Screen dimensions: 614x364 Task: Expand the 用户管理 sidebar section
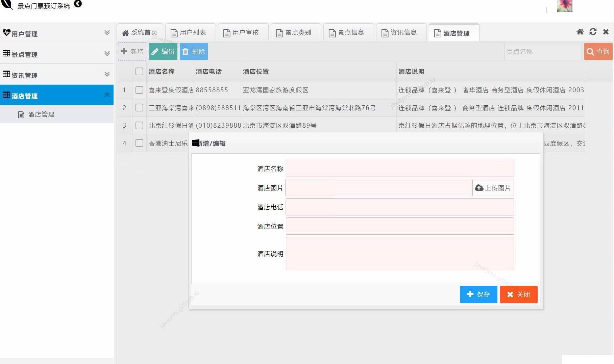tap(107, 33)
